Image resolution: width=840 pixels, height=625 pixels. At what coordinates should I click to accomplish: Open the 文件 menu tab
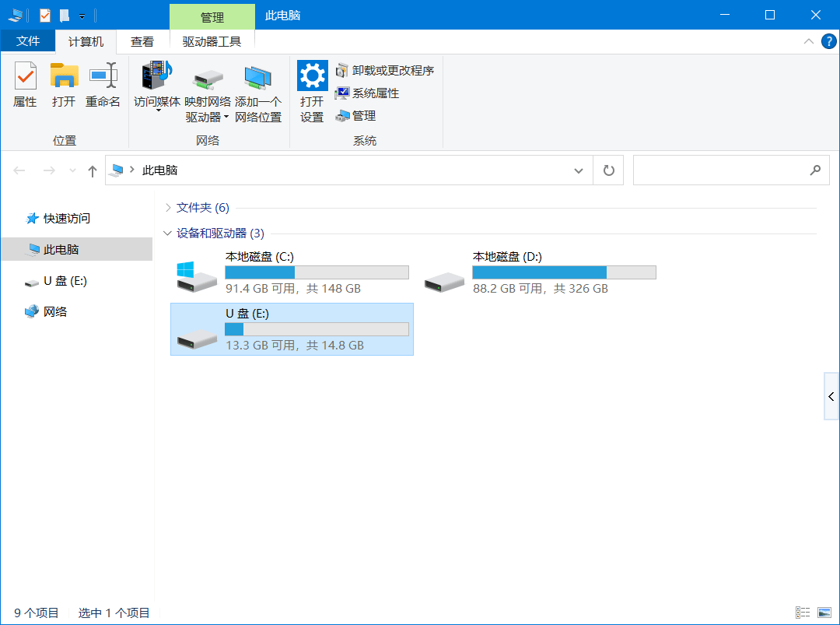[28, 41]
